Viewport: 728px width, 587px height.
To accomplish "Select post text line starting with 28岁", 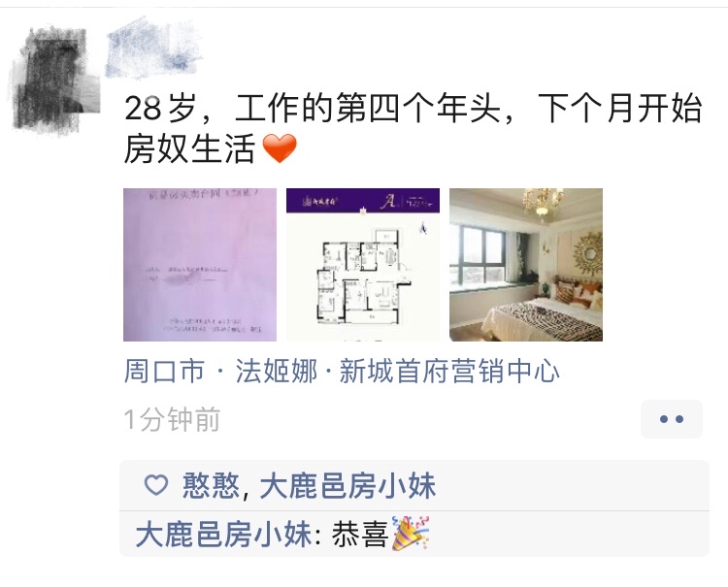I will pos(414,108).
